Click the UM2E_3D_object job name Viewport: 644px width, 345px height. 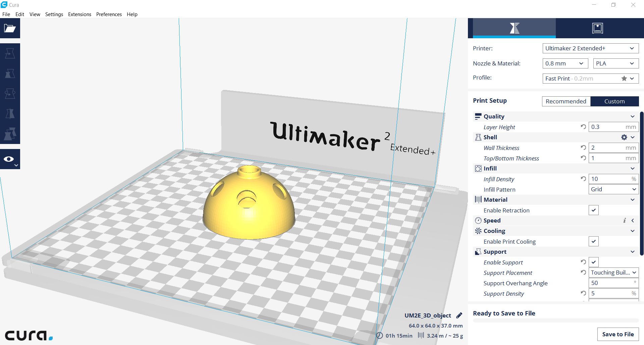coord(428,315)
